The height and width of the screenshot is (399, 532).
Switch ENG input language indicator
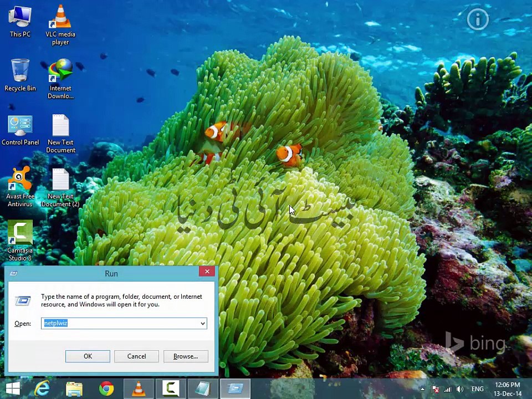[477, 389]
